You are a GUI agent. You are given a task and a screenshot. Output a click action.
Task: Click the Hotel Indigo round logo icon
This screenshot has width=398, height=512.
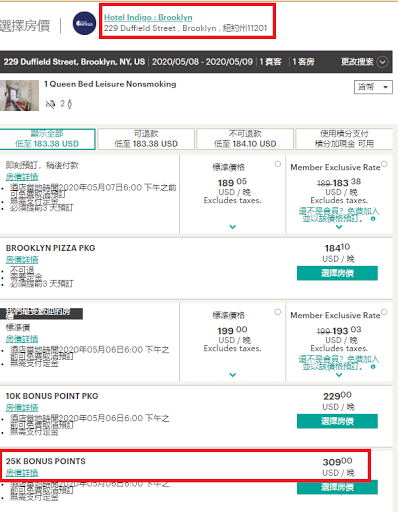tap(84, 23)
